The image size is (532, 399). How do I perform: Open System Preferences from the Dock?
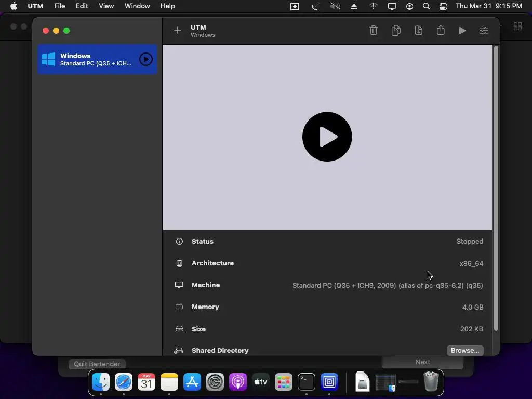tap(215, 382)
